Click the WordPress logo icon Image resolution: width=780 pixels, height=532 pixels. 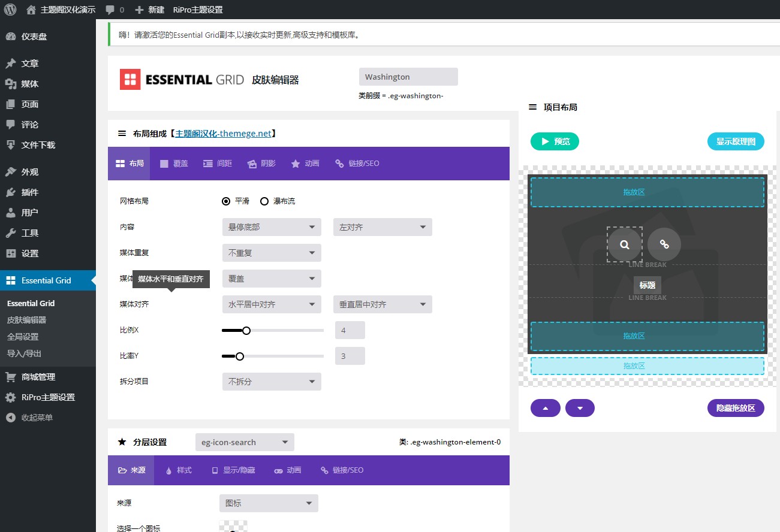(x=10, y=10)
